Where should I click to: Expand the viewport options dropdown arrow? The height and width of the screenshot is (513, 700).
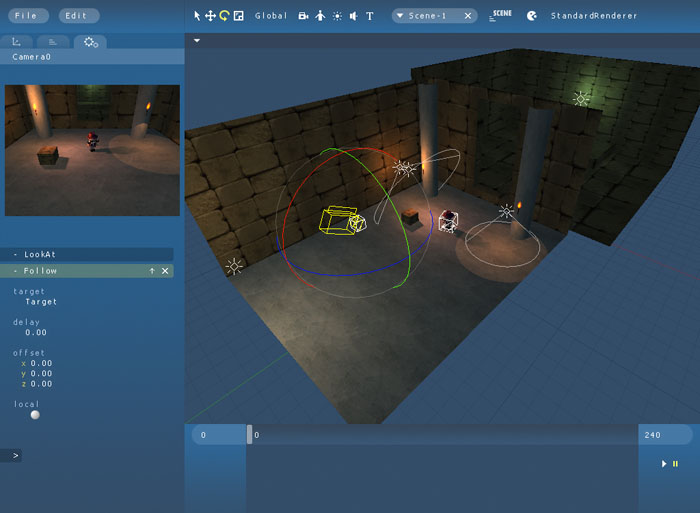pos(197,41)
